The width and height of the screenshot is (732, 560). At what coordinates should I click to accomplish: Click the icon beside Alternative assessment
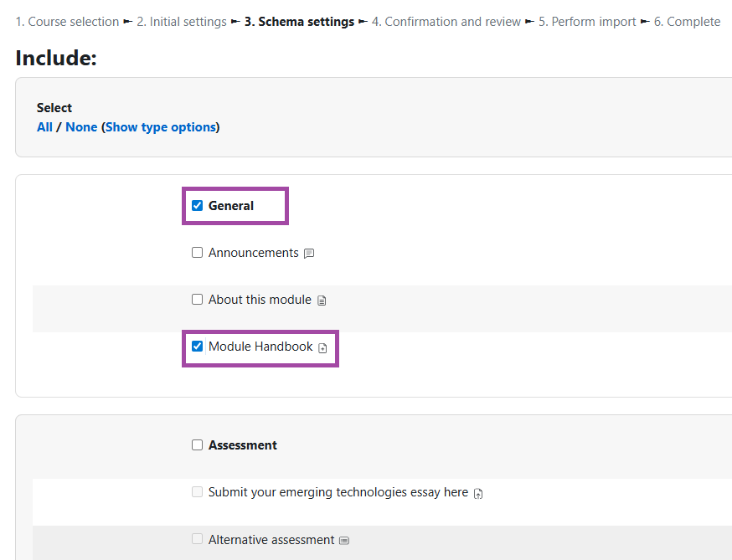[344, 540]
